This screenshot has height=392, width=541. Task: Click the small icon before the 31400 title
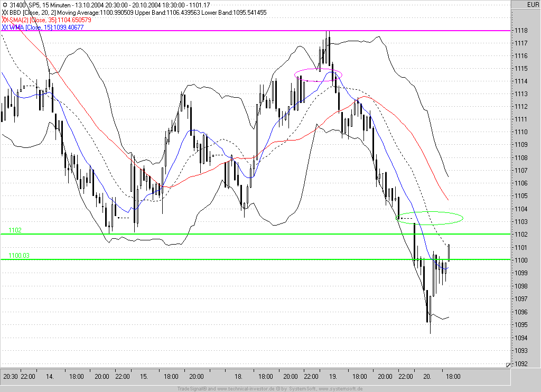coord(5,5)
